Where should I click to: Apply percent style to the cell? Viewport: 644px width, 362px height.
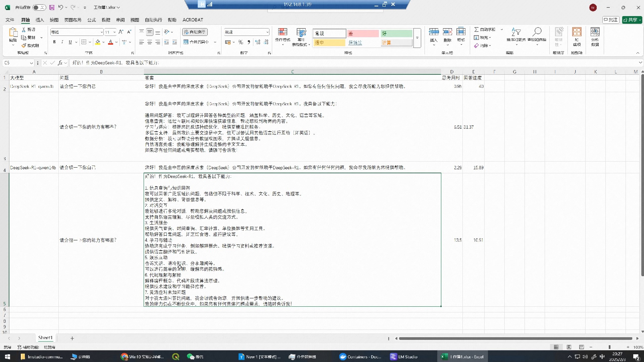[241, 42]
